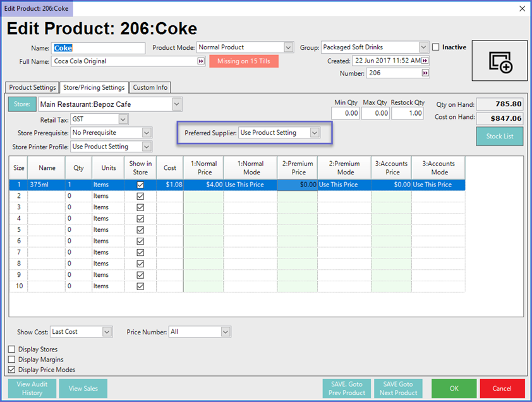
Task: Expand the Show Cost dropdown
Action: 106,332
